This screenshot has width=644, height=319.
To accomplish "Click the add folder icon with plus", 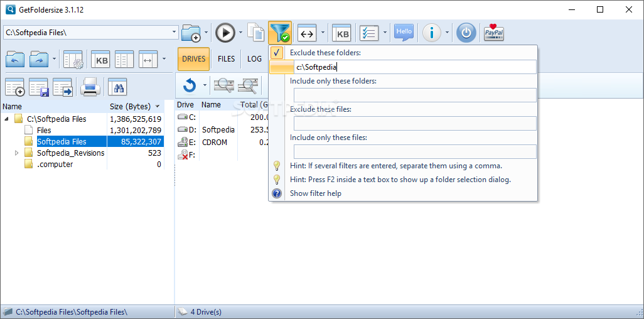I will (x=191, y=33).
